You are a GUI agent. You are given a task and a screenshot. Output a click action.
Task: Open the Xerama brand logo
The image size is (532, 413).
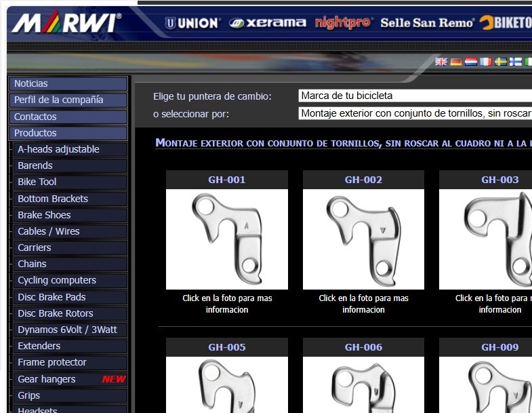pos(268,23)
